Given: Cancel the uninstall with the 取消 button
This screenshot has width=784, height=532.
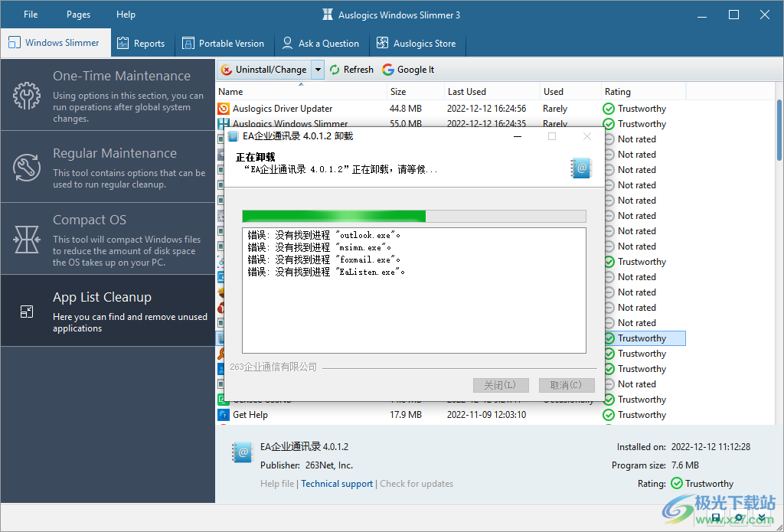Looking at the screenshot, I should 567,385.
